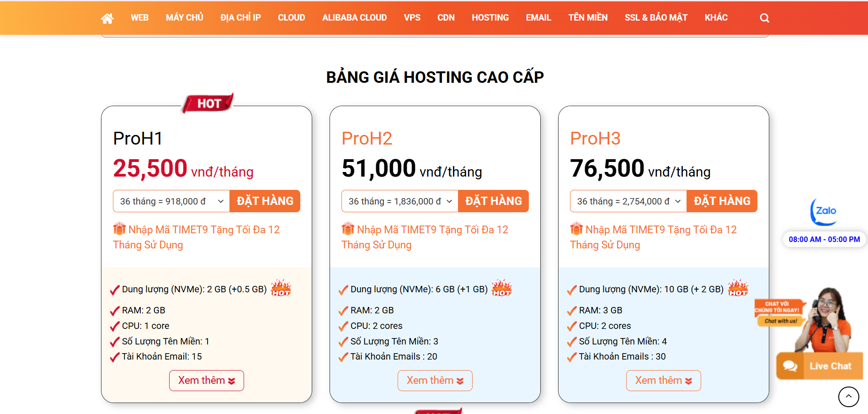Open ProH2 billing period dropdown

click(x=400, y=201)
